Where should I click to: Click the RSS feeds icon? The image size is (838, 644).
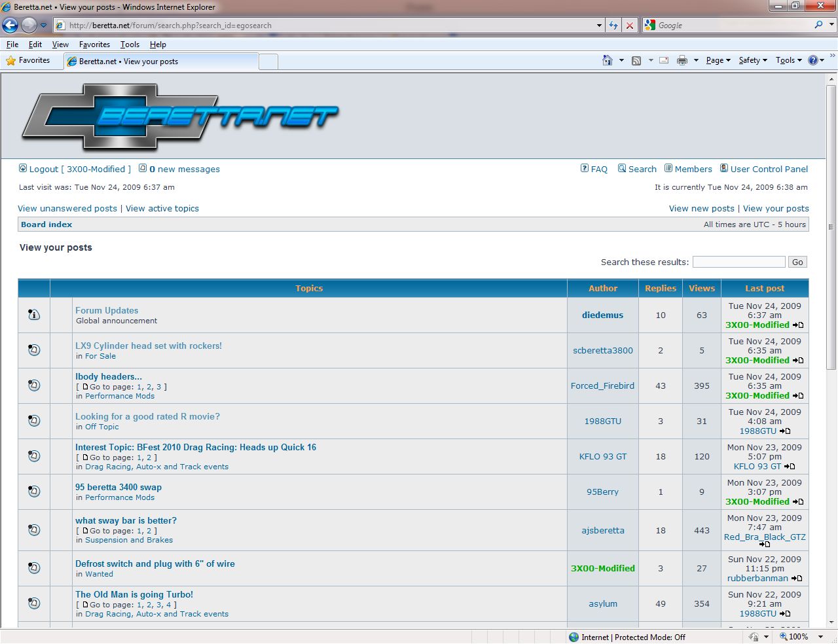[x=636, y=60]
